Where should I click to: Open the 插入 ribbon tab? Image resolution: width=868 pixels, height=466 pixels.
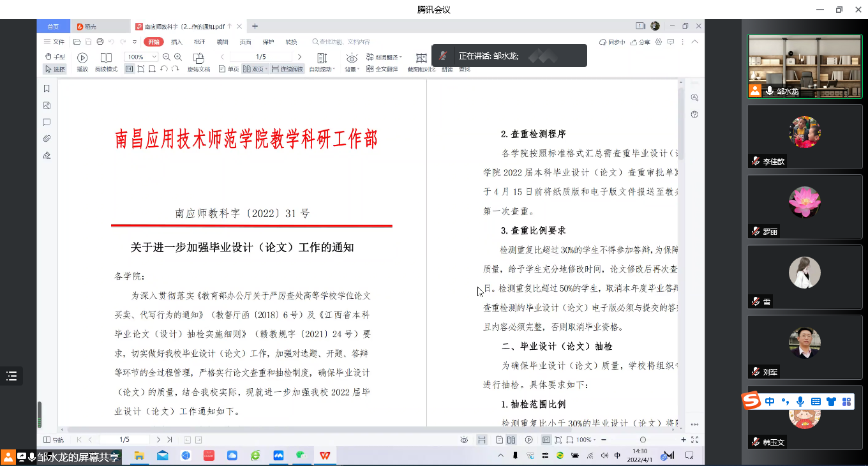(177, 42)
